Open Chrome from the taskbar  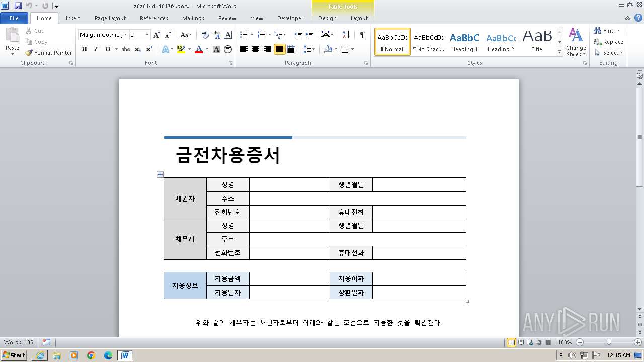(91, 355)
